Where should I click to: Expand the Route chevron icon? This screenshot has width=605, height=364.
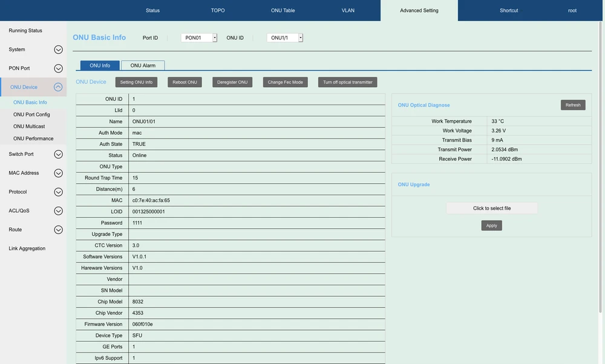[x=58, y=230]
